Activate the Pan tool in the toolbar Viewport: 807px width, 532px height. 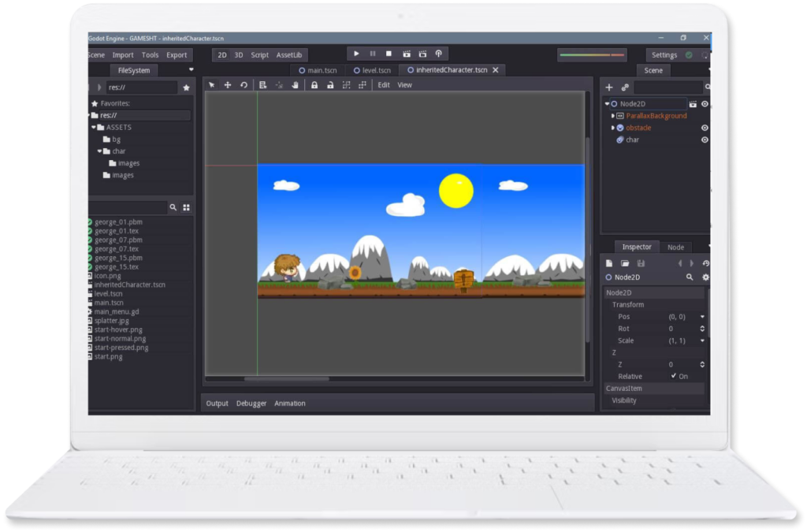pyautogui.click(x=296, y=84)
